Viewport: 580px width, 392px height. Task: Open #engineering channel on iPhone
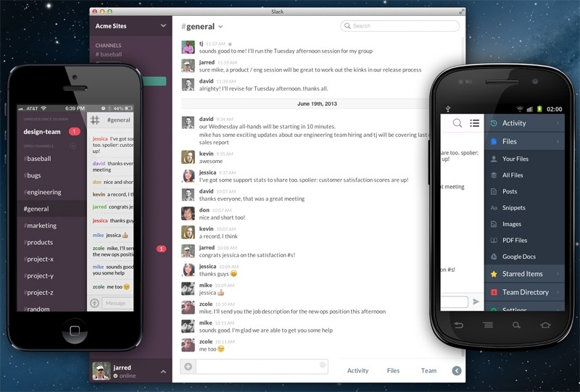point(43,192)
